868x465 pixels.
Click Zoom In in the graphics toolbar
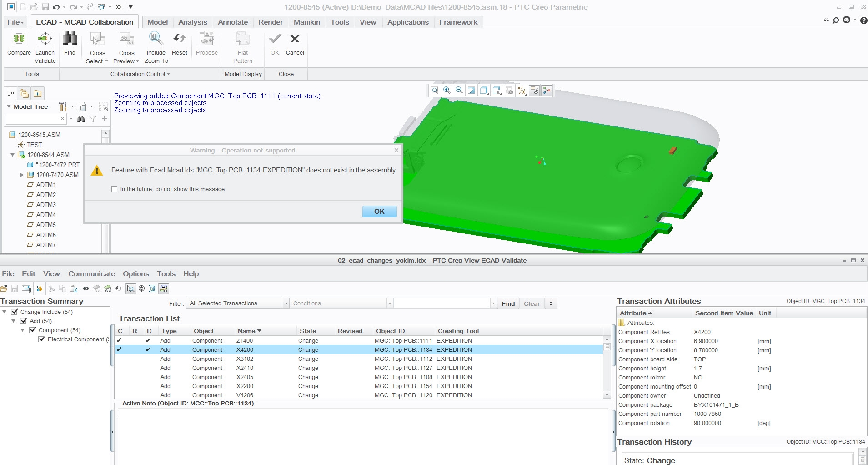447,91
